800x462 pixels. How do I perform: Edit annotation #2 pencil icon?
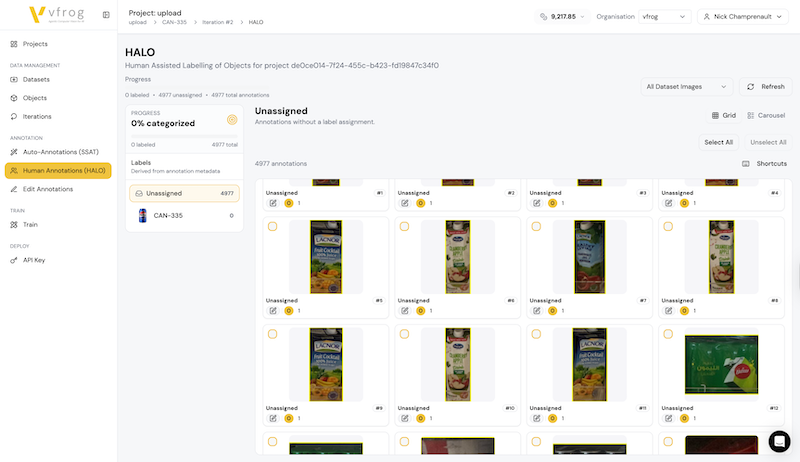click(x=405, y=203)
